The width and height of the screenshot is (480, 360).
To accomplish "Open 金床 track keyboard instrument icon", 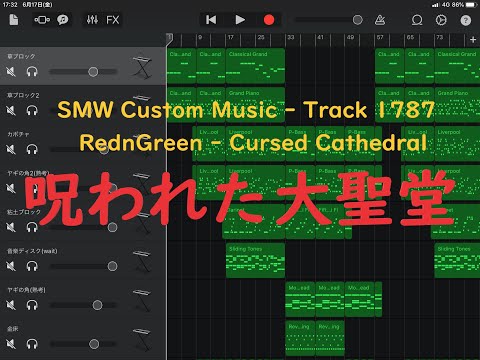I will tap(142, 340).
